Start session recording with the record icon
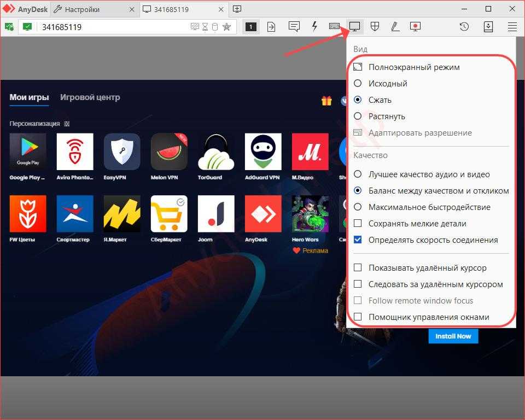Viewport: 525px width, 420px height. 415,26
